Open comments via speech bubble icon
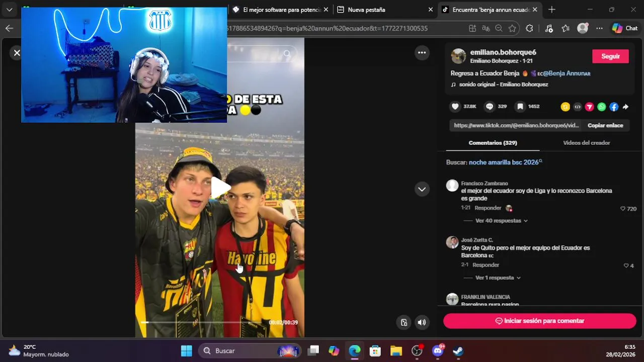Image resolution: width=644 pixels, height=362 pixels. (x=490, y=107)
